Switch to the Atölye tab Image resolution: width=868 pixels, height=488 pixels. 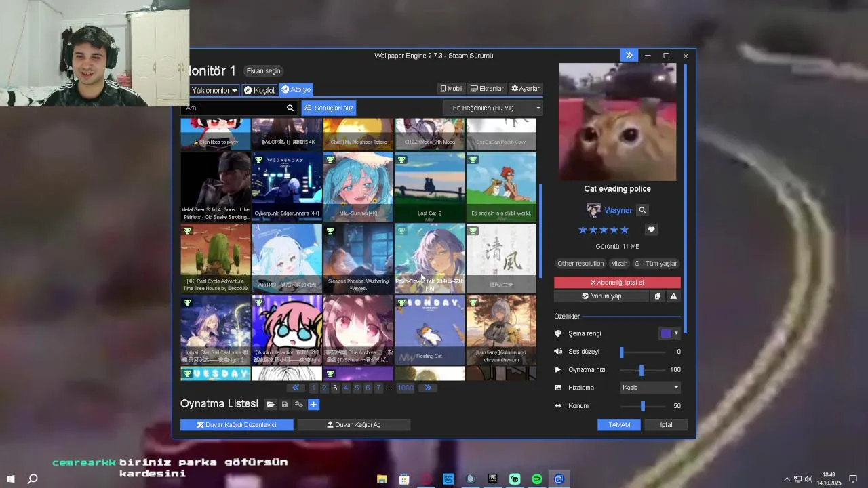click(296, 89)
